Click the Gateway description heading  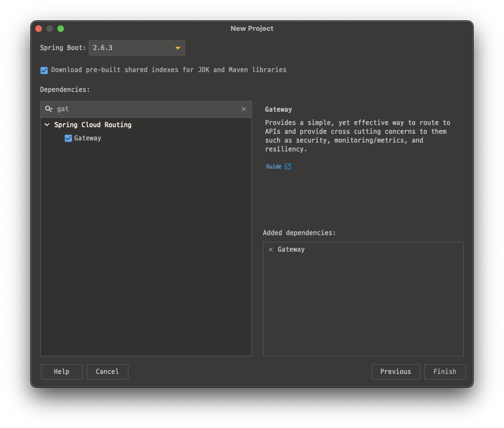pyautogui.click(x=278, y=110)
